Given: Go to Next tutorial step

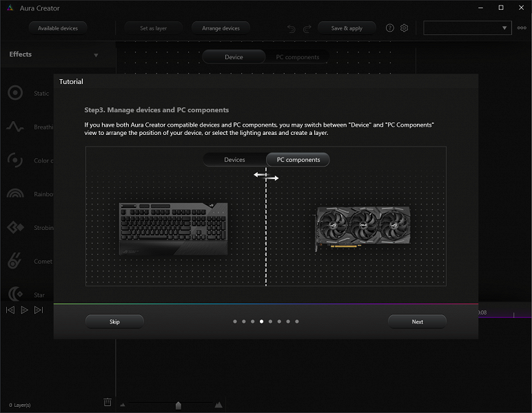Looking at the screenshot, I should point(418,321).
